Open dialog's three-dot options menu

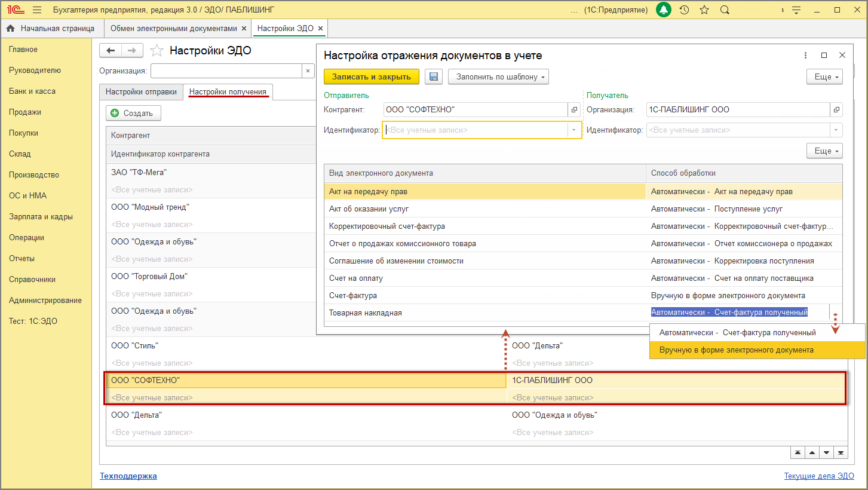coord(806,55)
